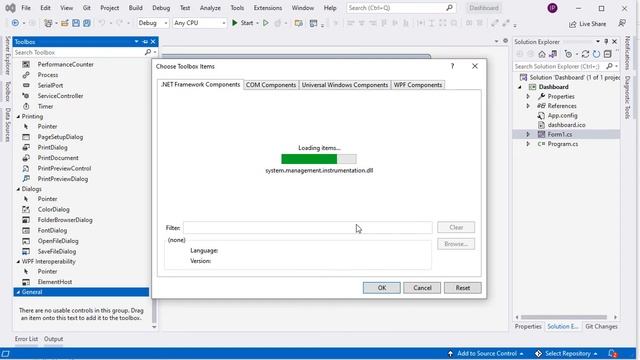Select dashboard.ico in Solution Explorer
Viewport: 640px width, 360px height.
point(566,125)
